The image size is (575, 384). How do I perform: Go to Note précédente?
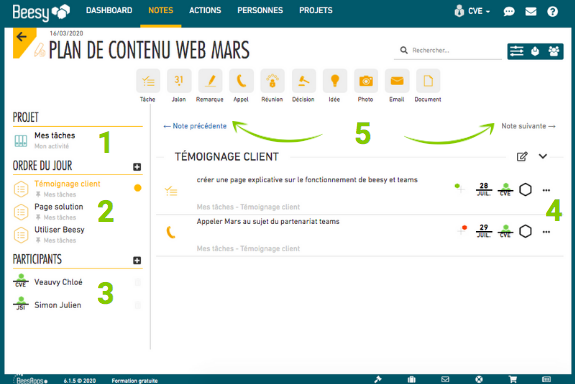195,126
